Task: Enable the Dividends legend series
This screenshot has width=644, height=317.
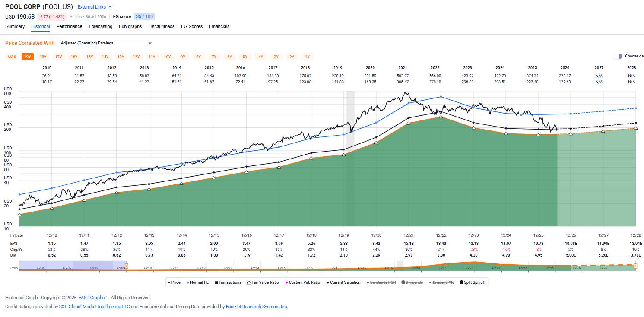Action: pos(412,282)
